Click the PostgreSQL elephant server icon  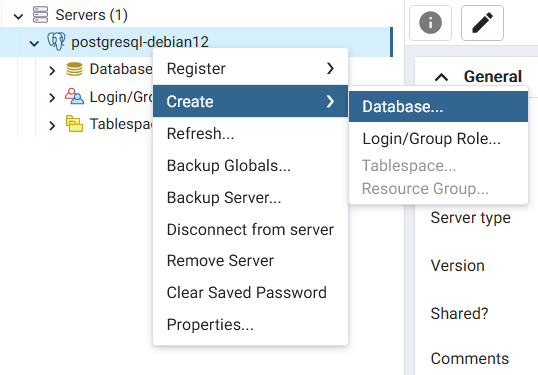click(x=56, y=42)
